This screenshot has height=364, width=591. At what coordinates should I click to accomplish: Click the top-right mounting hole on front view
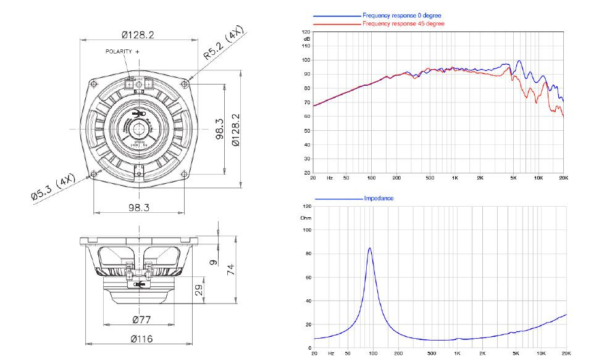click(x=184, y=84)
